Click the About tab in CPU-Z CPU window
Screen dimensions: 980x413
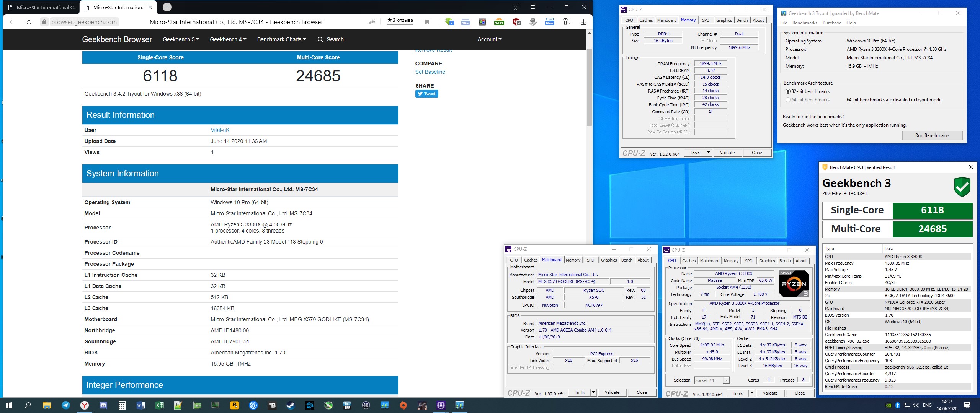801,261
